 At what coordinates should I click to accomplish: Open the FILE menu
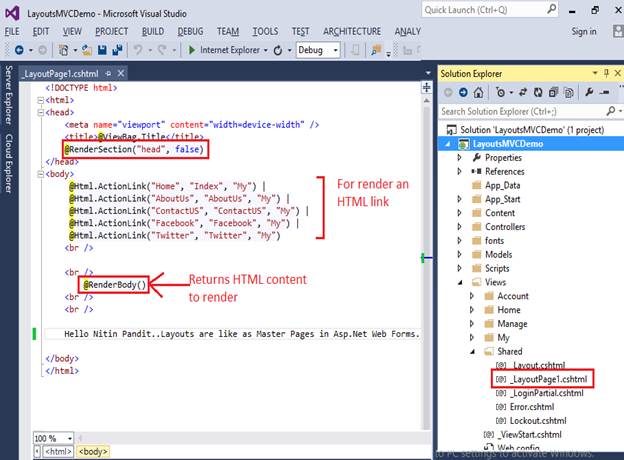[12, 31]
